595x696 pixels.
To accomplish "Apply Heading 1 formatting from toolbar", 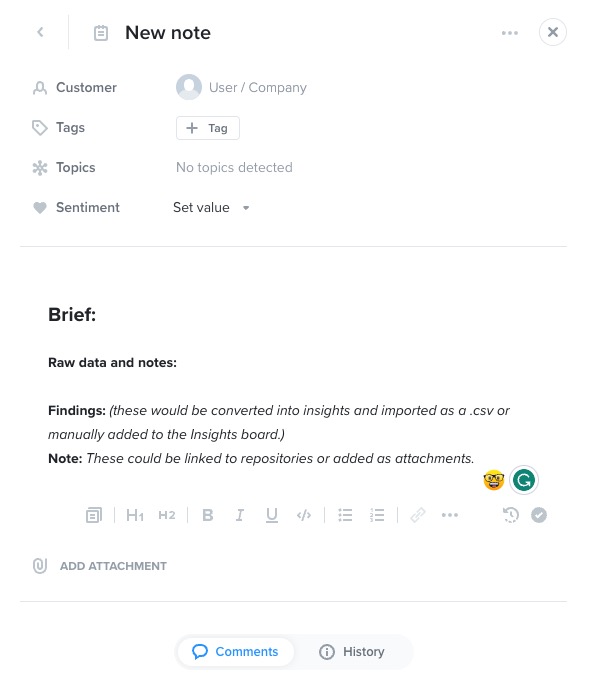I will click(135, 515).
